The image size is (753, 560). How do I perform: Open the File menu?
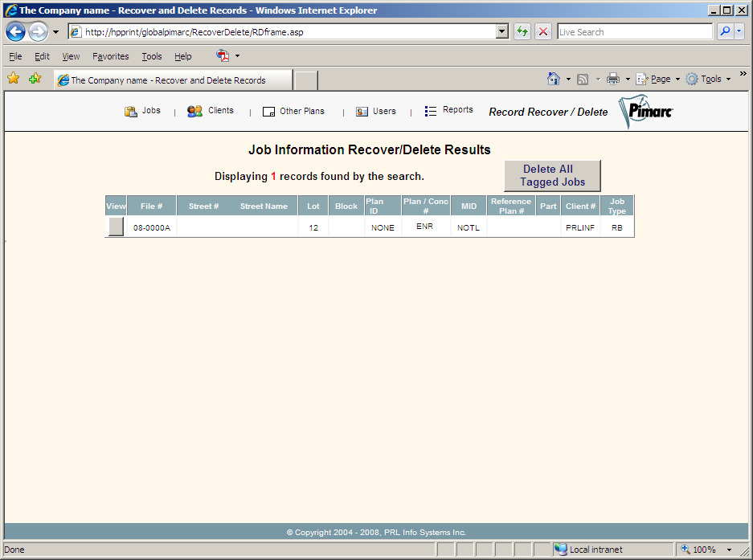click(x=15, y=56)
